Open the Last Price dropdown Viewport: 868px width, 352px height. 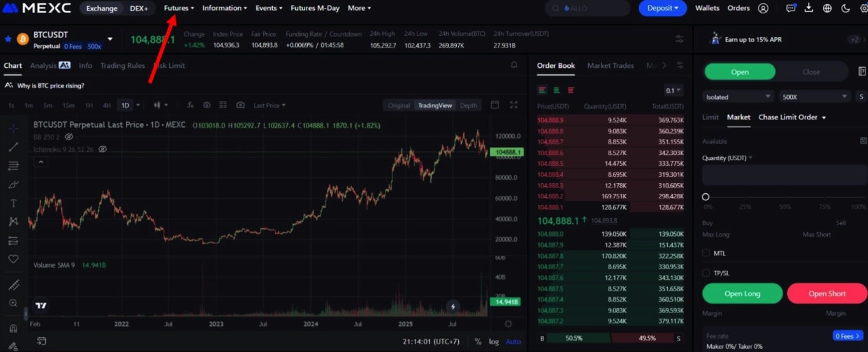(269, 105)
